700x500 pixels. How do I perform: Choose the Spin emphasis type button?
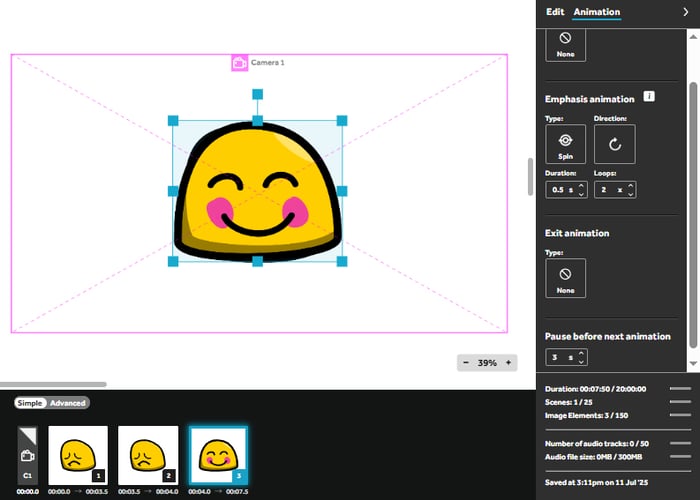tap(565, 144)
